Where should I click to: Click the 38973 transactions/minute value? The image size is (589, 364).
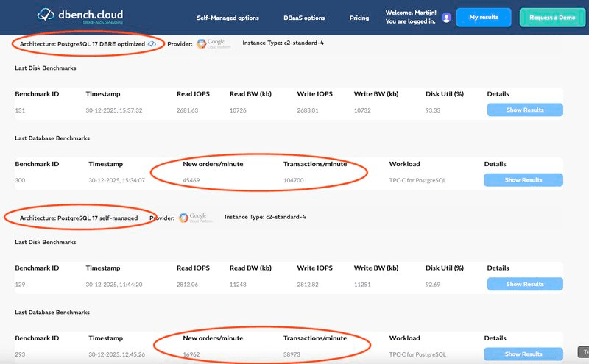294,354
